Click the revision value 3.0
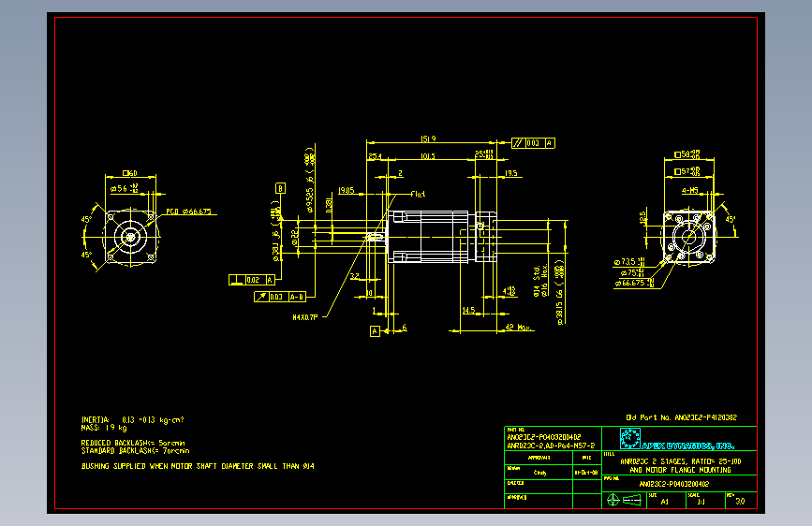Viewport: 812px width, 526px height. [x=740, y=501]
